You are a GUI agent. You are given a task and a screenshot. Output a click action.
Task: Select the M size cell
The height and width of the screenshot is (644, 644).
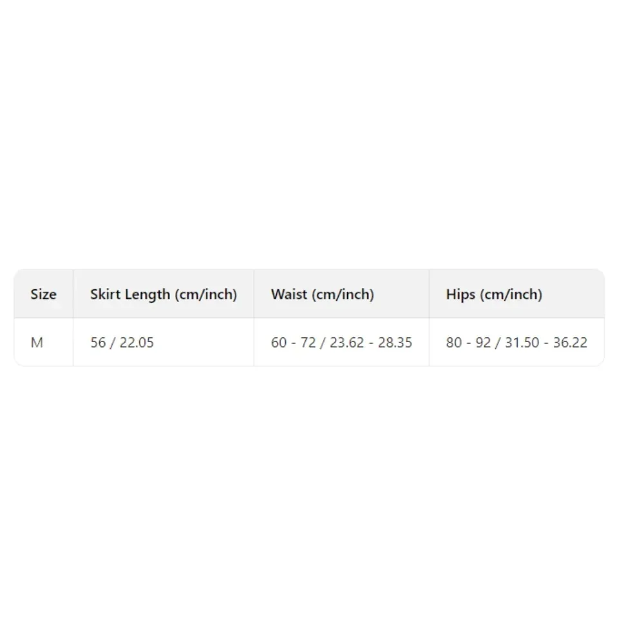(37, 343)
